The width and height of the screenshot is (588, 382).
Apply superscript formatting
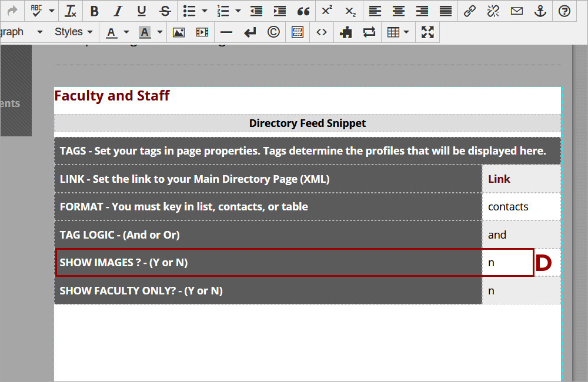pos(327,11)
